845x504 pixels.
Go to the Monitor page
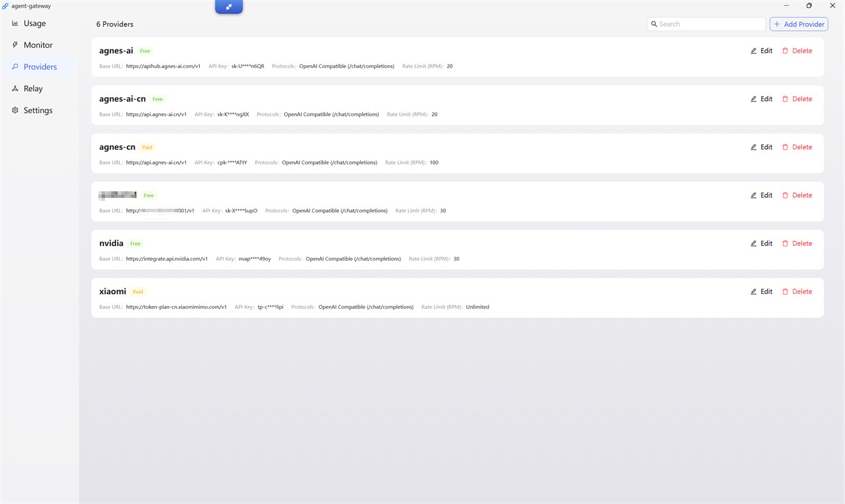click(x=38, y=45)
